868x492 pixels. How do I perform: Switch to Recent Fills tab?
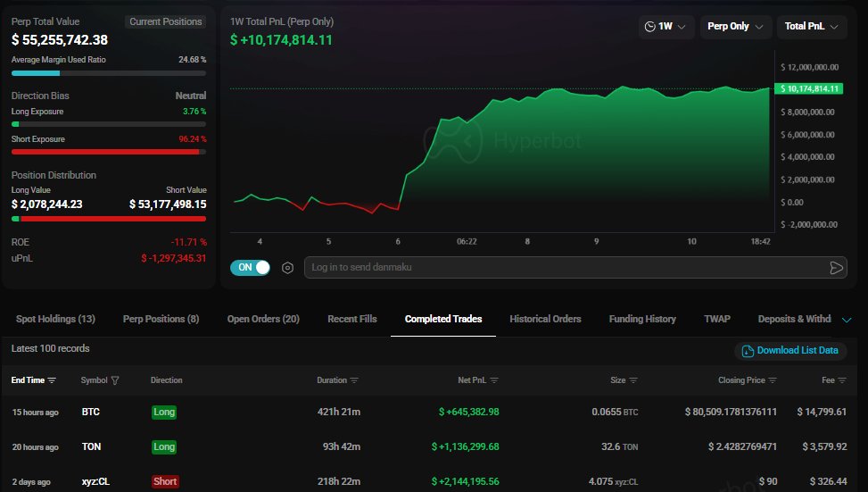352,319
